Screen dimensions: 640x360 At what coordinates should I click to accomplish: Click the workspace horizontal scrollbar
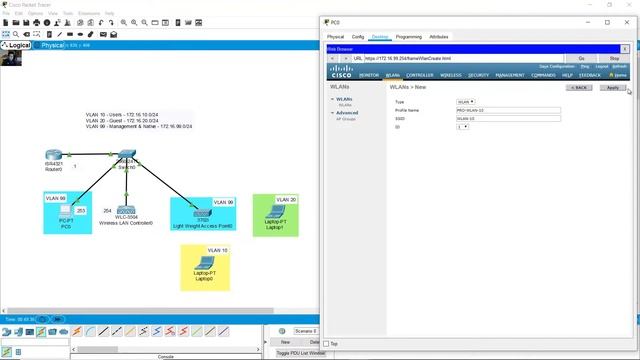(140, 311)
